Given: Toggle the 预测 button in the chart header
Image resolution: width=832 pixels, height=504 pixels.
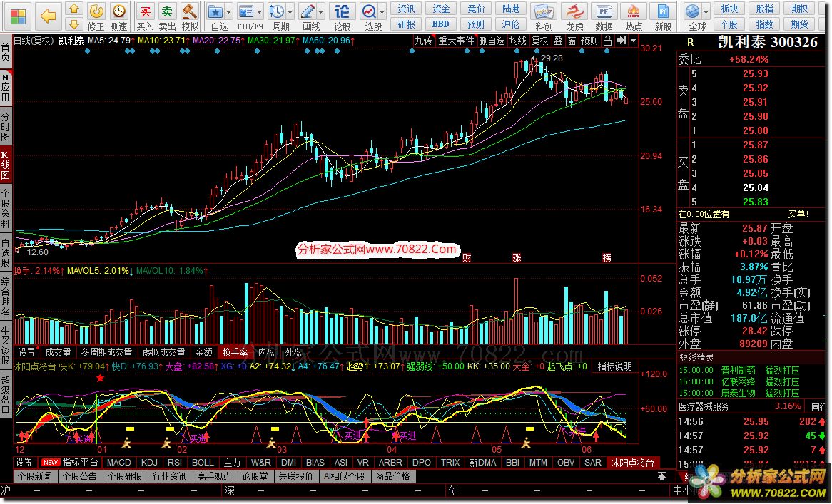Looking at the screenshot, I should coord(589,41).
